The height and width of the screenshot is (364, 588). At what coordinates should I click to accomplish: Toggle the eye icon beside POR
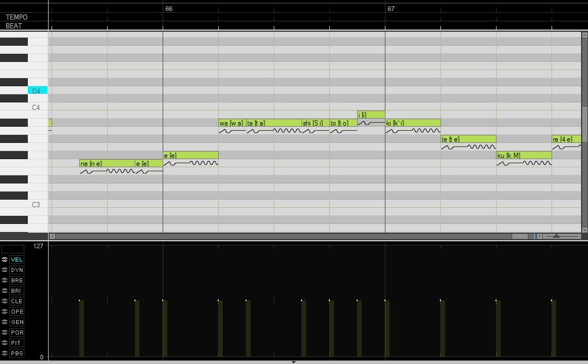(5, 333)
